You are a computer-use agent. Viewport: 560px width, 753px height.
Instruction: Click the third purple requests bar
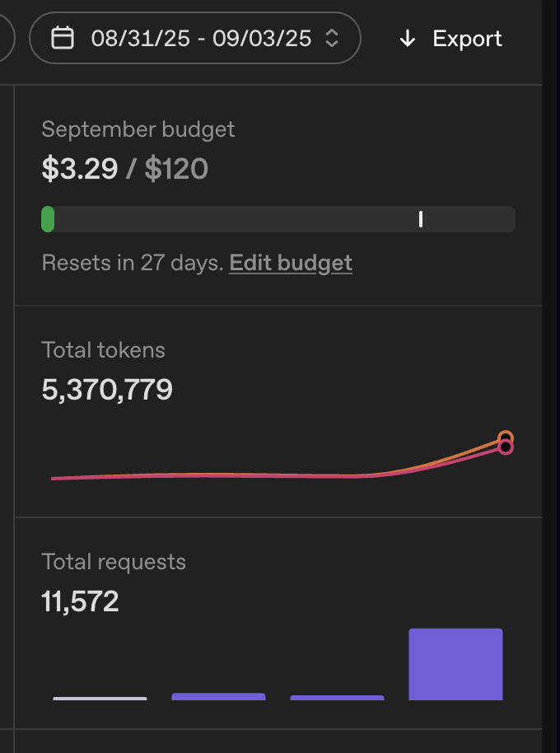[x=337, y=698]
